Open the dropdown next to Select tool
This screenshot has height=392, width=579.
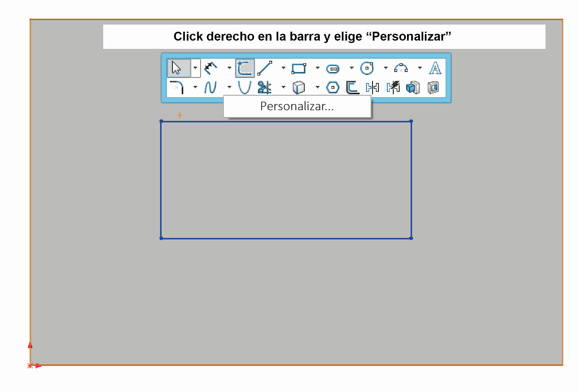click(x=195, y=68)
